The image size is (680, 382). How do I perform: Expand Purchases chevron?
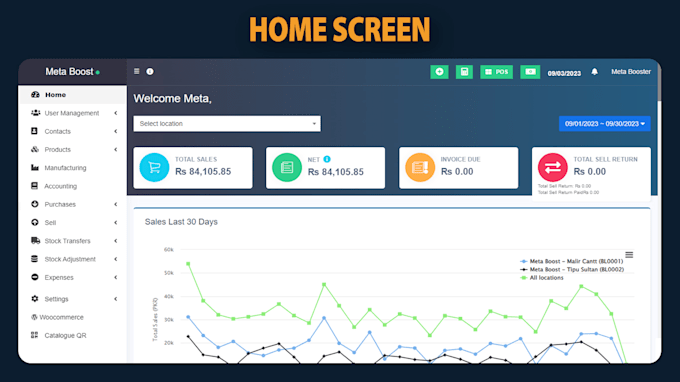pyautogui.click(x=115, y=204)
